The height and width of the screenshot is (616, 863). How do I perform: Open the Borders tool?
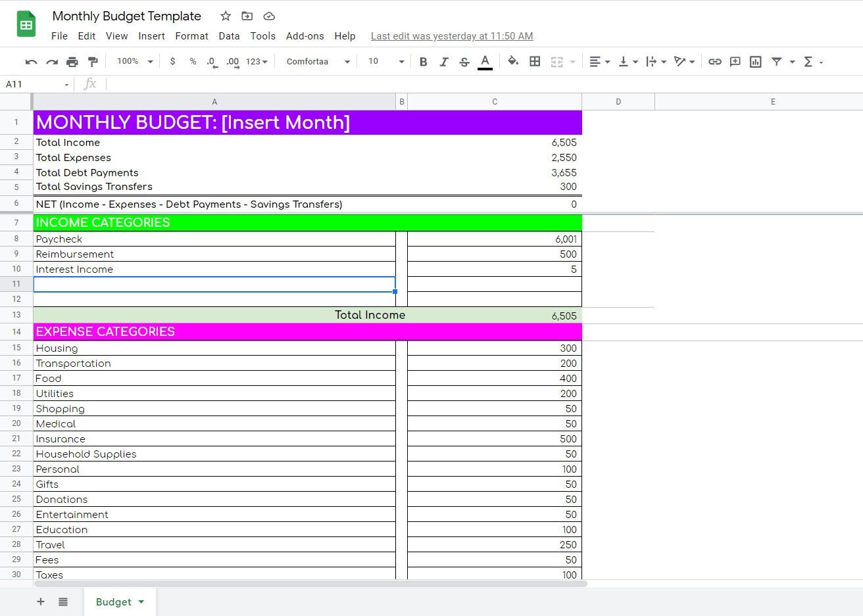(x=535, y=61)
